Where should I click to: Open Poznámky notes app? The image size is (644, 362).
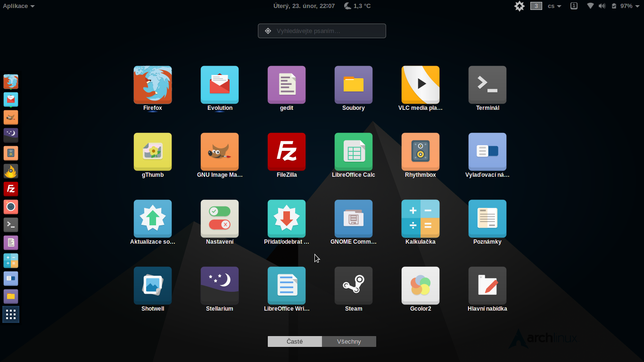487,219
